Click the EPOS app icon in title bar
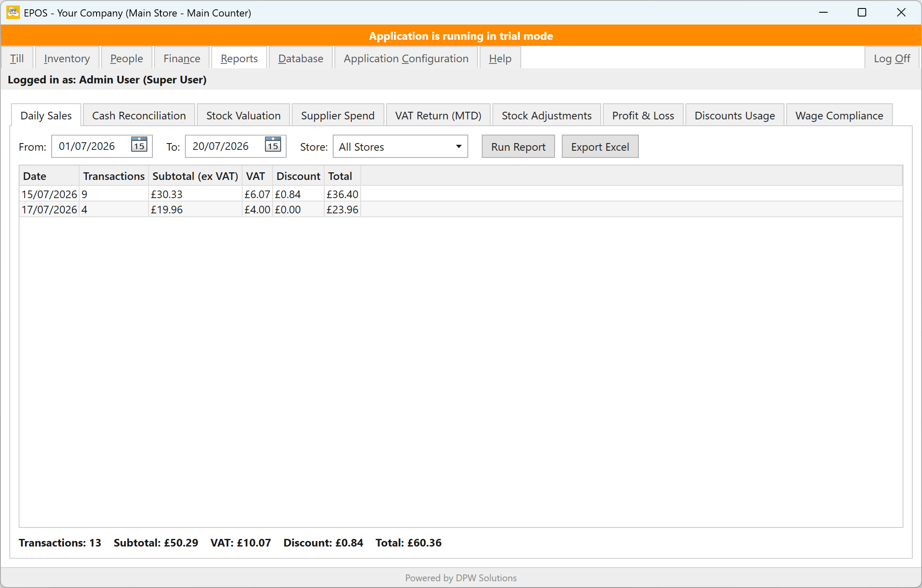Screen dimensions: 922x588 click(13, 13)
